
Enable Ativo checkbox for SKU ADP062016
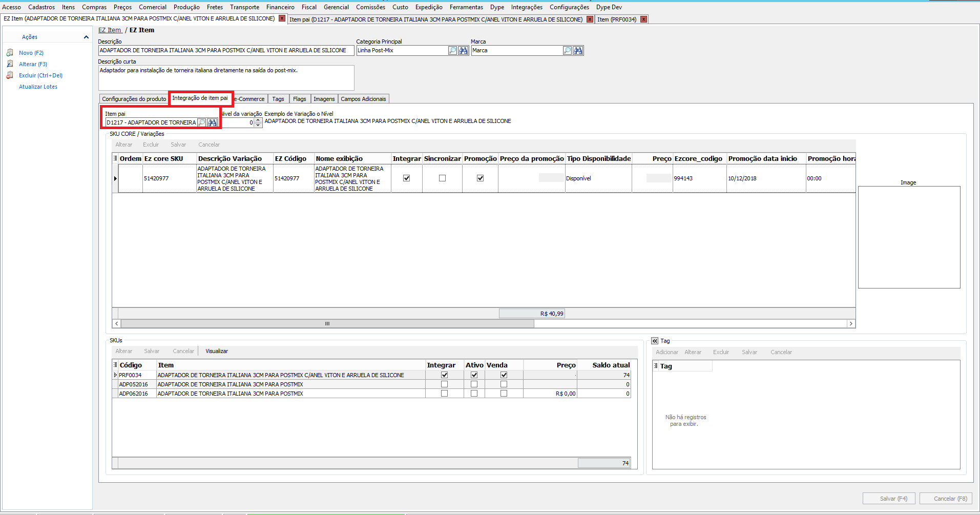(474, 394)
